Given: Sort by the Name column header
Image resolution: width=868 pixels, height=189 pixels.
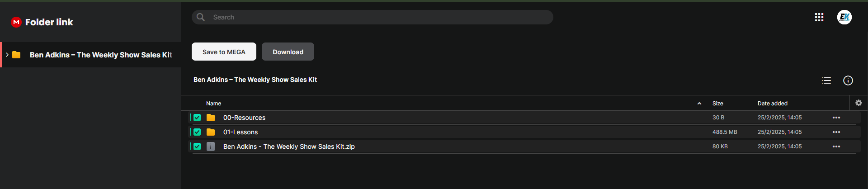Looking at the screenshot, I should [214, 104].
